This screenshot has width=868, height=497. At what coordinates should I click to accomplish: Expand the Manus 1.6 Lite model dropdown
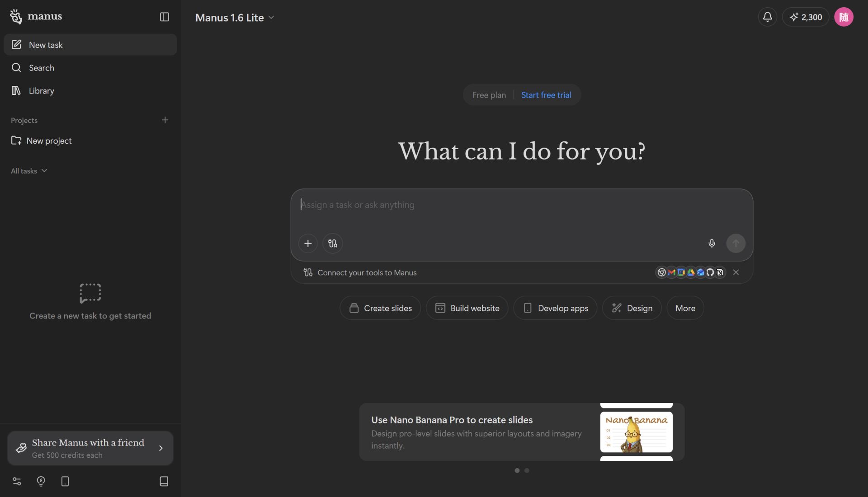235,18
